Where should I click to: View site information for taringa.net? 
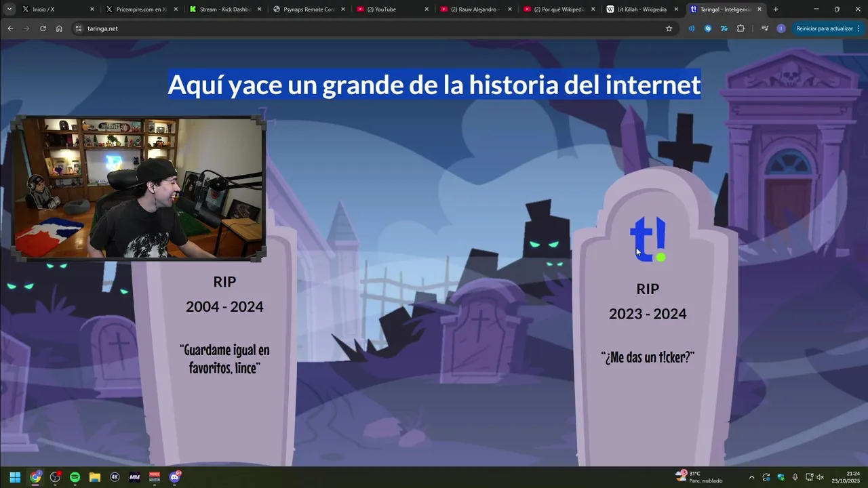(x=79, y=28)
